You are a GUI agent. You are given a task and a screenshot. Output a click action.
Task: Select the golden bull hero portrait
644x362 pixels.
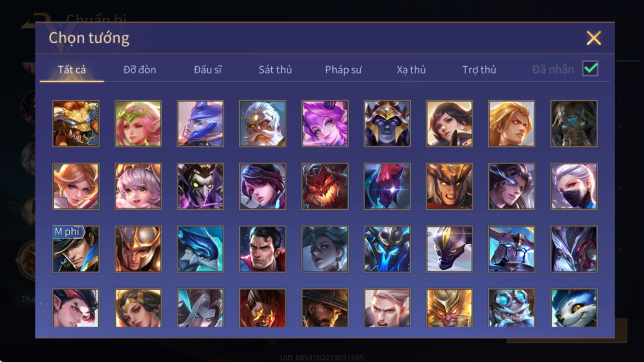76,124
